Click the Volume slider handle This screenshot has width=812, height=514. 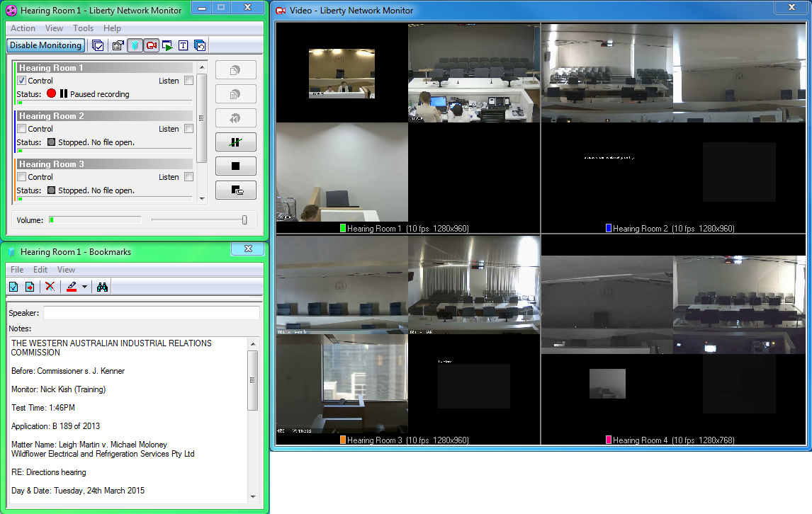pyautogui.click(x=244, y=220)
